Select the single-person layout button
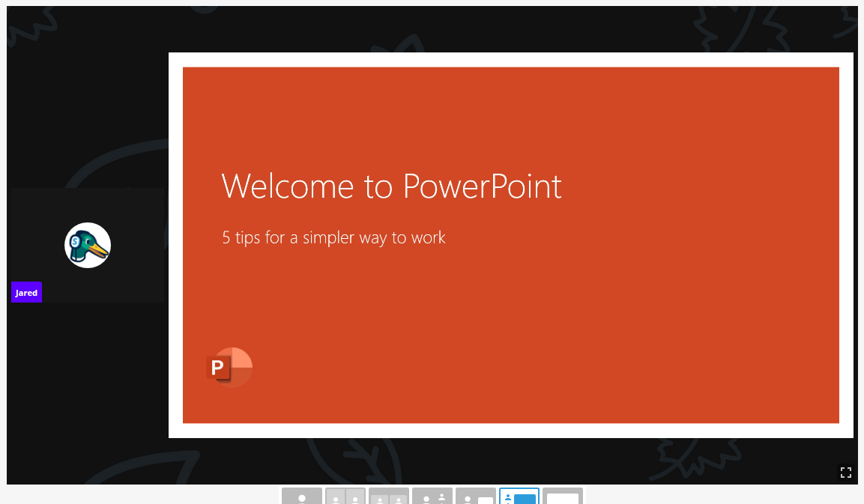864x504 pixels. 302,497
